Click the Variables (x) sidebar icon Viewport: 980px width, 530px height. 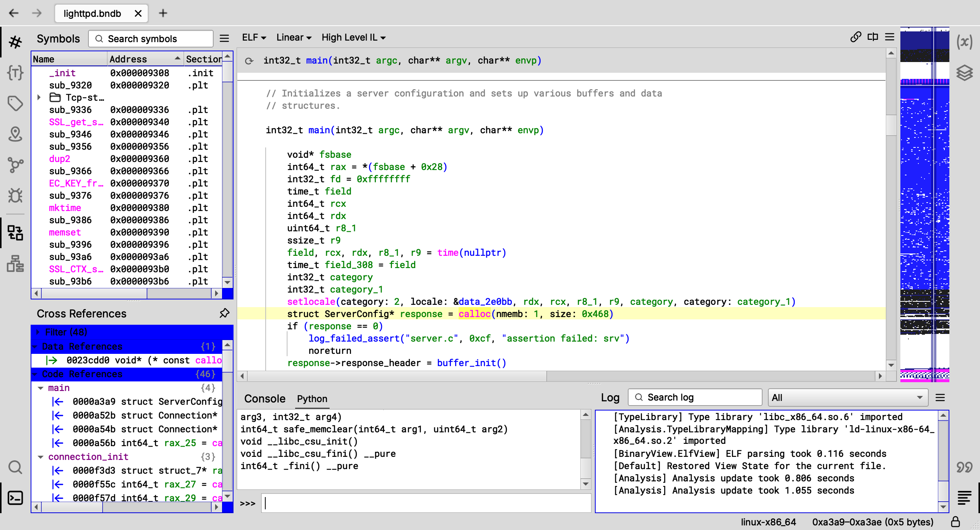click(x=964, y=41)
